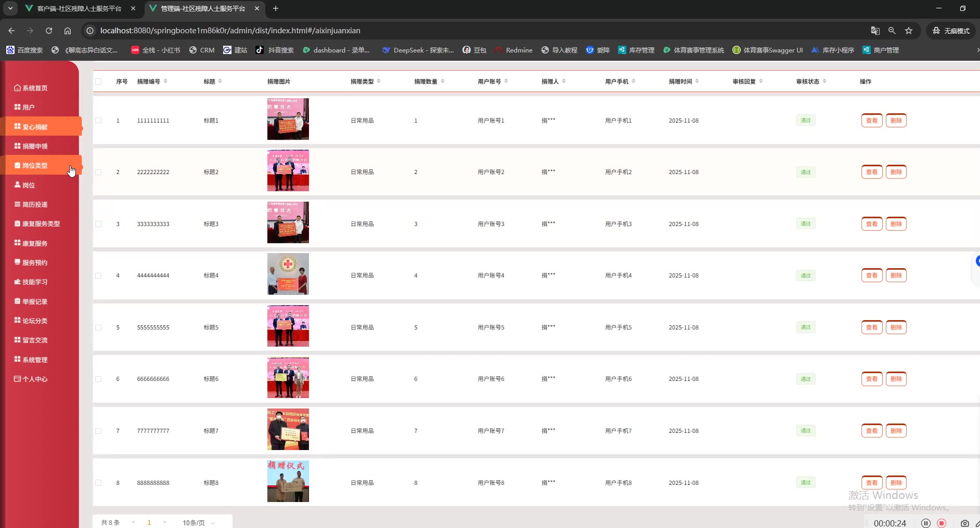Select the checkbox for row 4444444444

(98, 275)
